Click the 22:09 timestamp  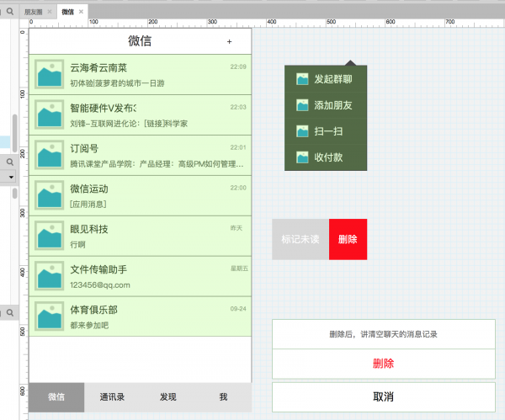coord(238,66)
